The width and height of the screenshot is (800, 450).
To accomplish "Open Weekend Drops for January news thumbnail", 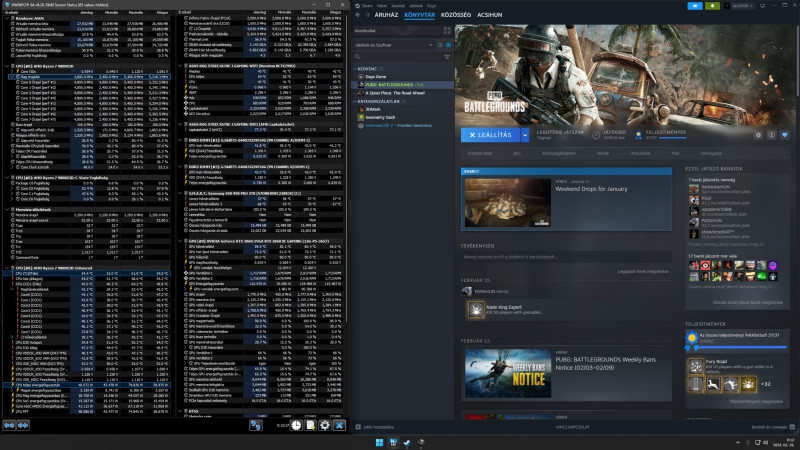I will (508, 203).
